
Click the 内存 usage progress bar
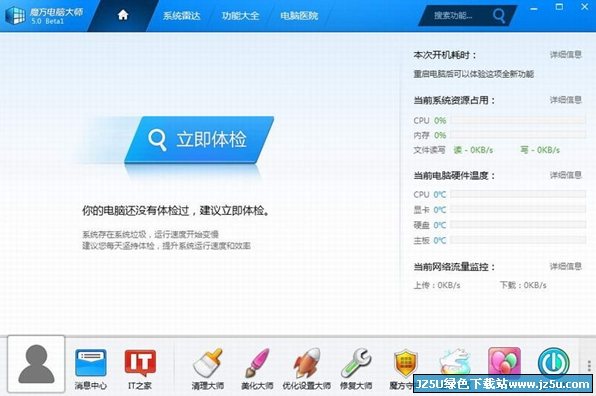coord(518,135)
